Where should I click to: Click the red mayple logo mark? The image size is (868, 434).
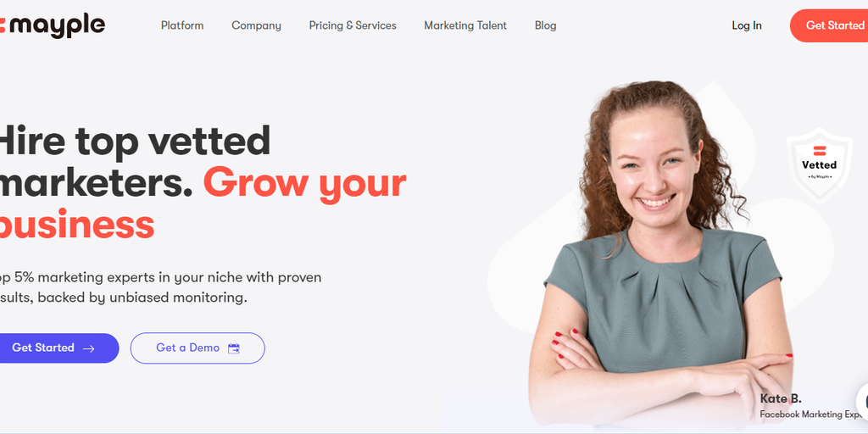(x=2, y=25)
